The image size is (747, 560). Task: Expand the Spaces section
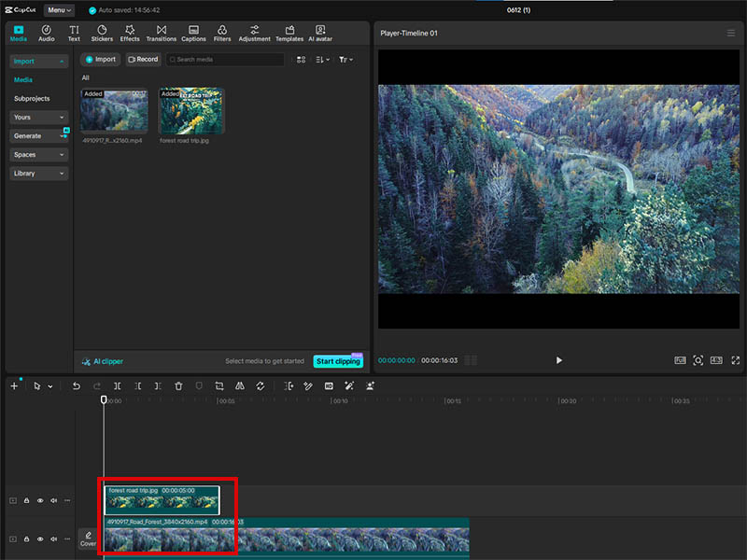(x=38, y=155)
